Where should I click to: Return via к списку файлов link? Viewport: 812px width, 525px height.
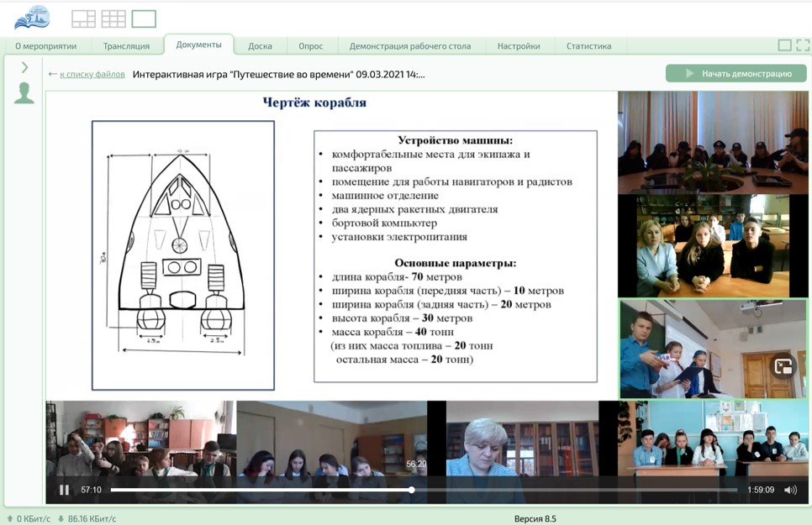tap(92, 74)
